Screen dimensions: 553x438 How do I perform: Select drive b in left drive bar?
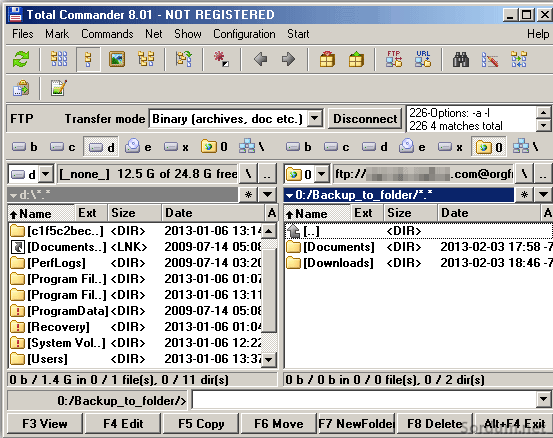point(25,147)
